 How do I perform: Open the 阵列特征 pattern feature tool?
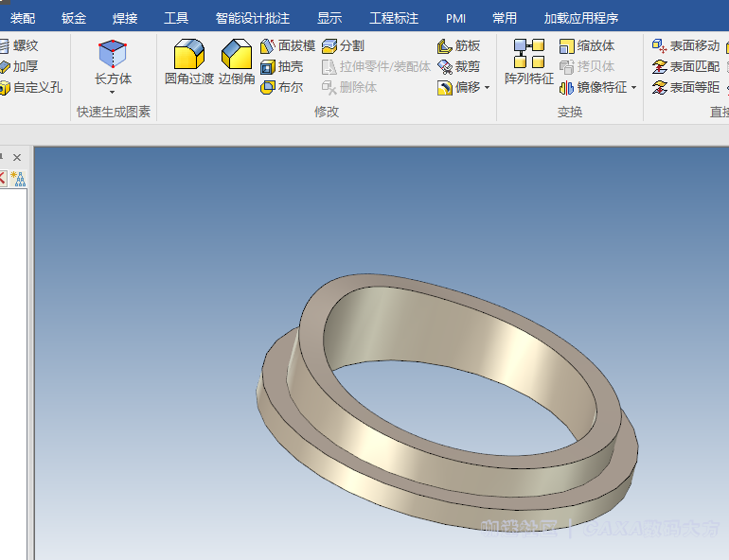[528, 62]
